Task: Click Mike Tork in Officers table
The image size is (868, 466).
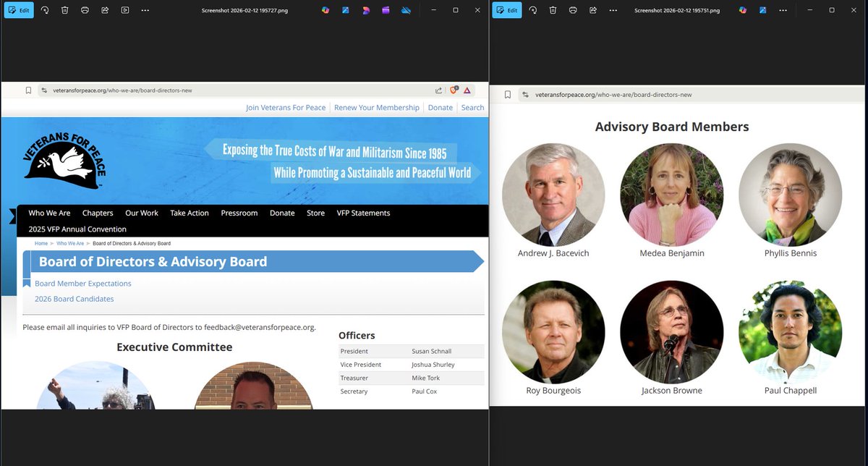Action: (425, 378)
